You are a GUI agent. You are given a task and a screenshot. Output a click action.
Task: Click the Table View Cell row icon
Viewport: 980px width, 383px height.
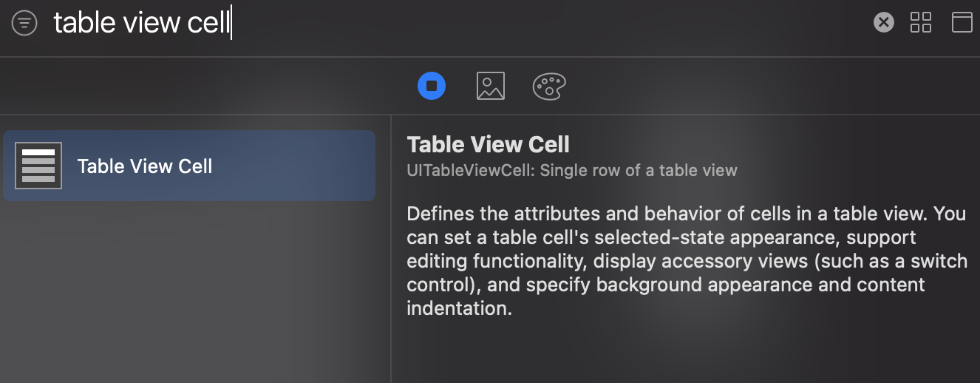(x=38, y=166)
